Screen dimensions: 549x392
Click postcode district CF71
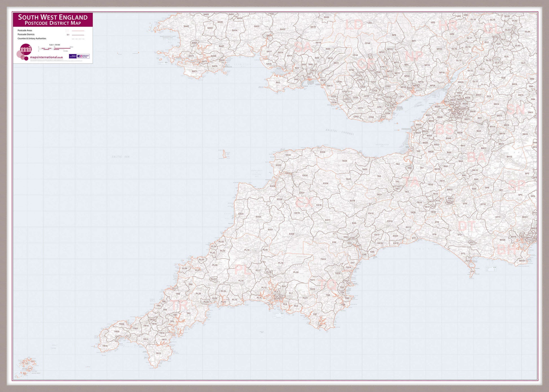click(360, 108)
